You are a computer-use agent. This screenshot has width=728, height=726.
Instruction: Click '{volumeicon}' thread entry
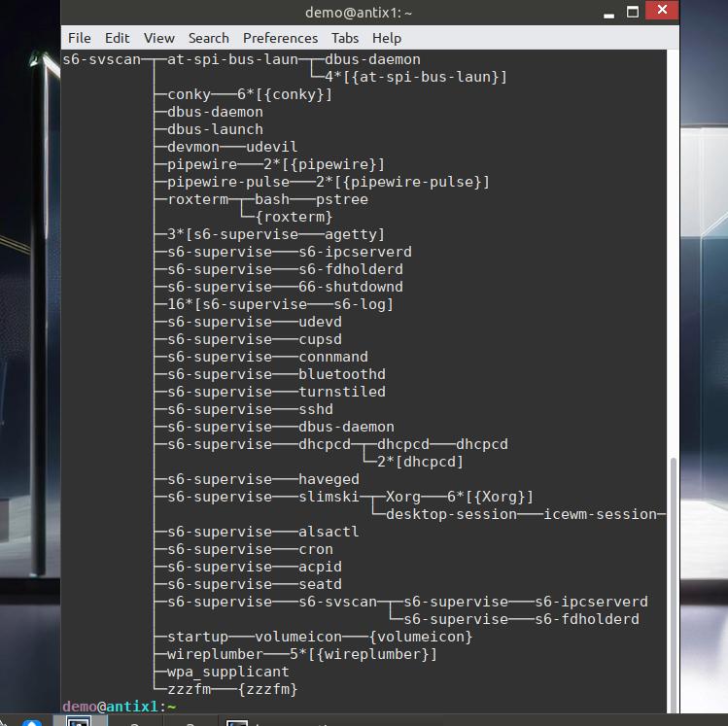(x=421, y=637)
